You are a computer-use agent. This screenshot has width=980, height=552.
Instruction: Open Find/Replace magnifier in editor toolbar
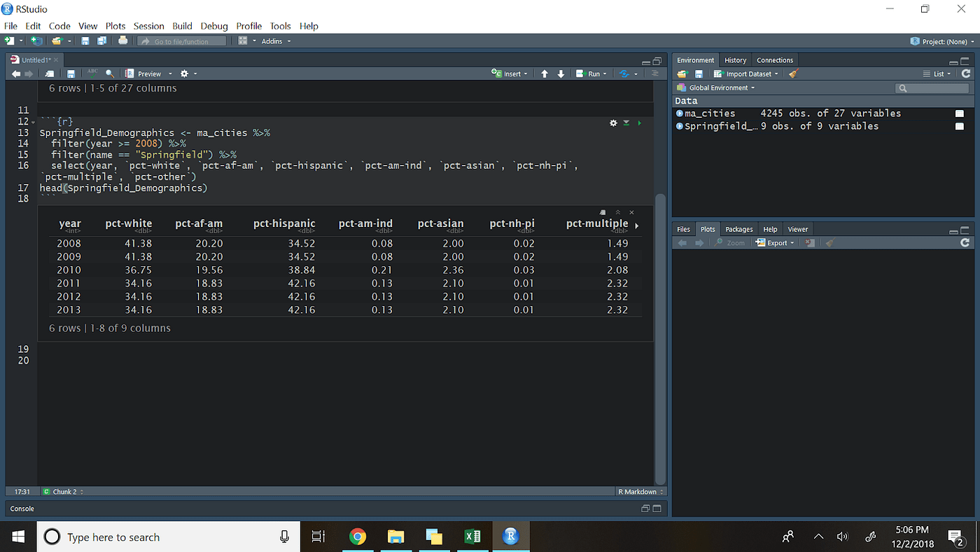pyautogui.click(x=110, y=74)
